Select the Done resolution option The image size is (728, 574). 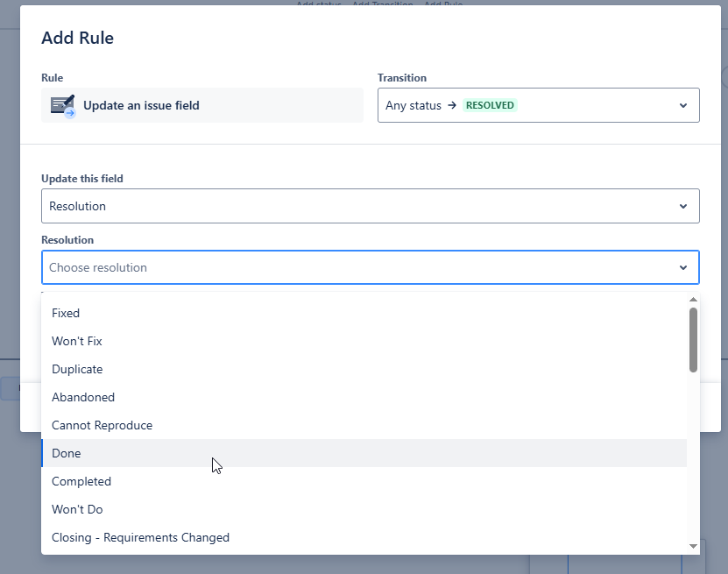click(66, 453)
